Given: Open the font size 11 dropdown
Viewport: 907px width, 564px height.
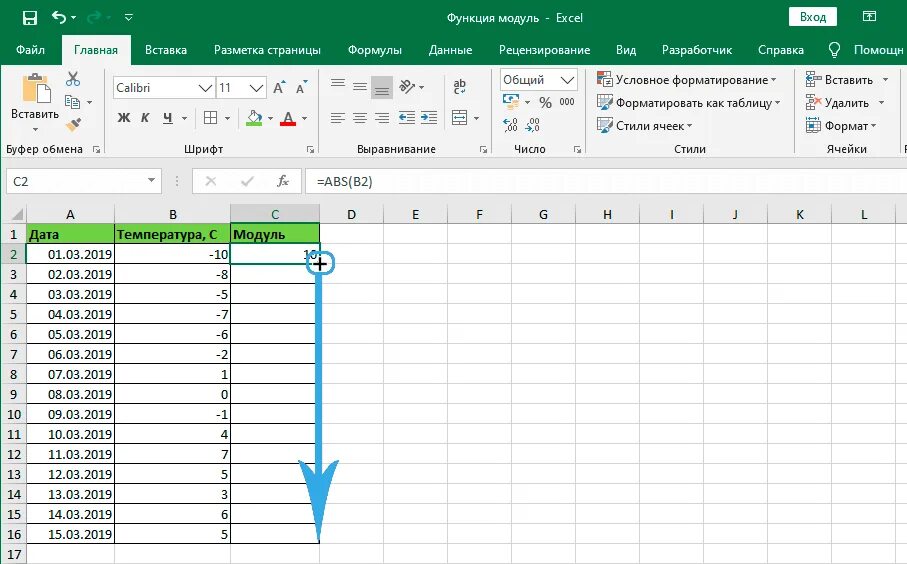Looking at the screenshot, I should 256,88.
